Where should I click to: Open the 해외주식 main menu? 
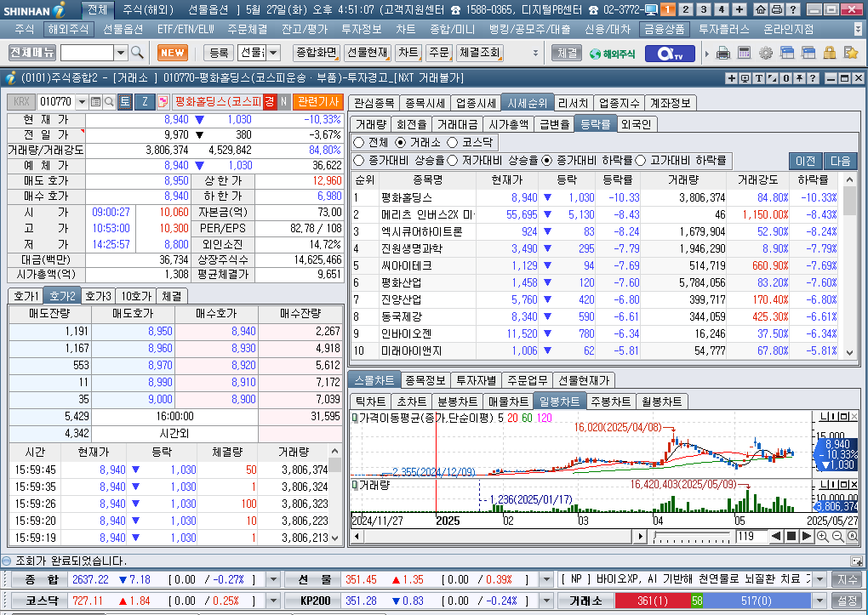click(67, 29)
